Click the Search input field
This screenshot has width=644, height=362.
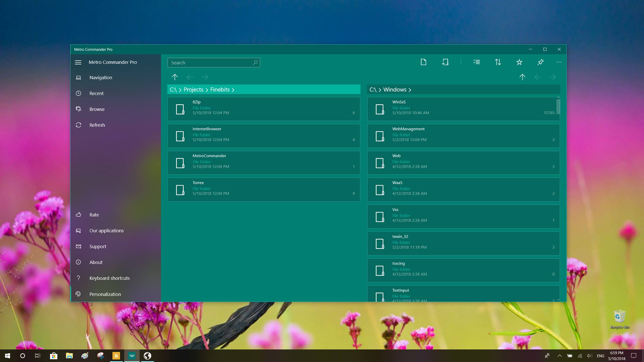(x=214, y=63)
